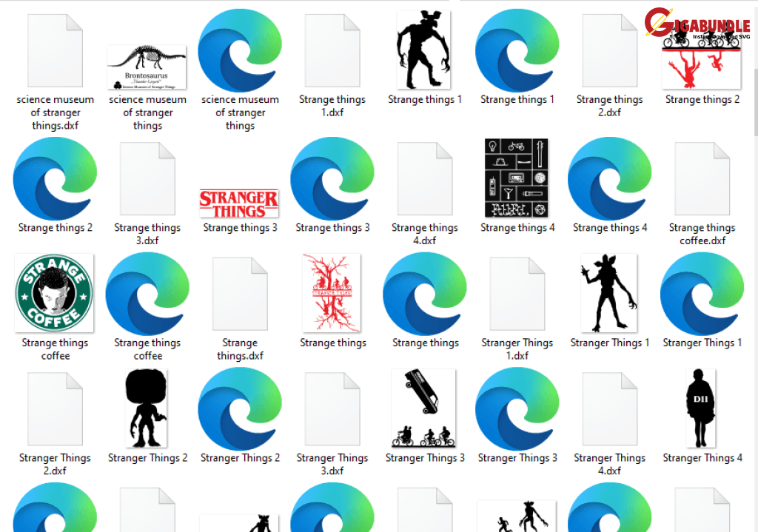
Task: Select the black icon-grid thumbnail Strange things 4
Action: (x=516, y=178)
